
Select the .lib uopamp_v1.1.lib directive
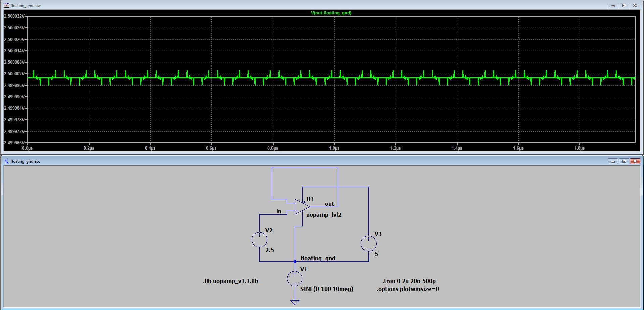(230, 281)
